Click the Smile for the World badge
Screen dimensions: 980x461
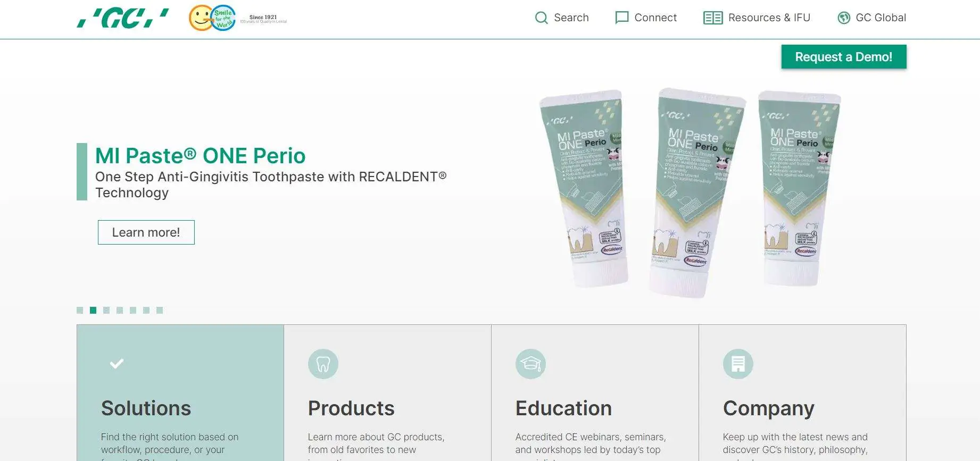tap(212, 18)
